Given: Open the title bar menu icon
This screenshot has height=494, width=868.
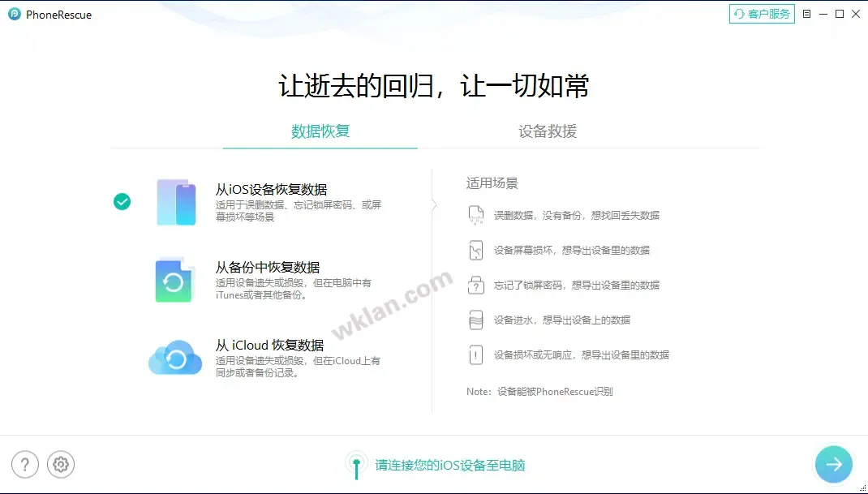Looking at the screenshot, I should [x=806, y=14].
